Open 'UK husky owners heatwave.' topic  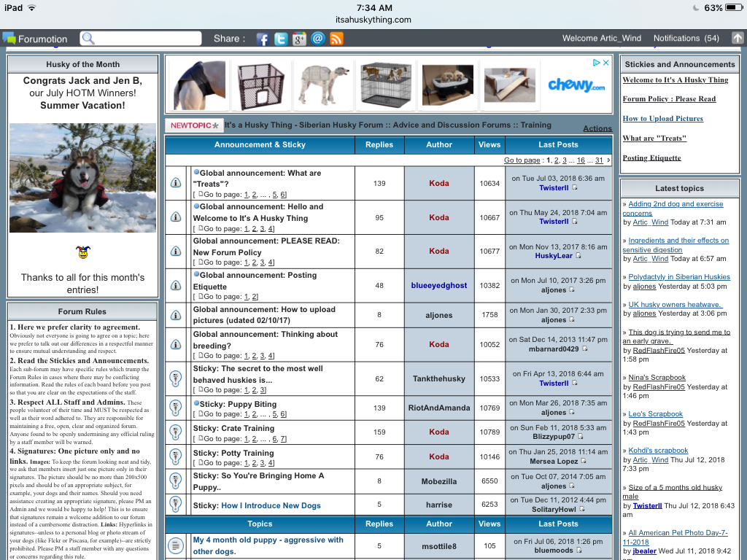click(675, 305)
